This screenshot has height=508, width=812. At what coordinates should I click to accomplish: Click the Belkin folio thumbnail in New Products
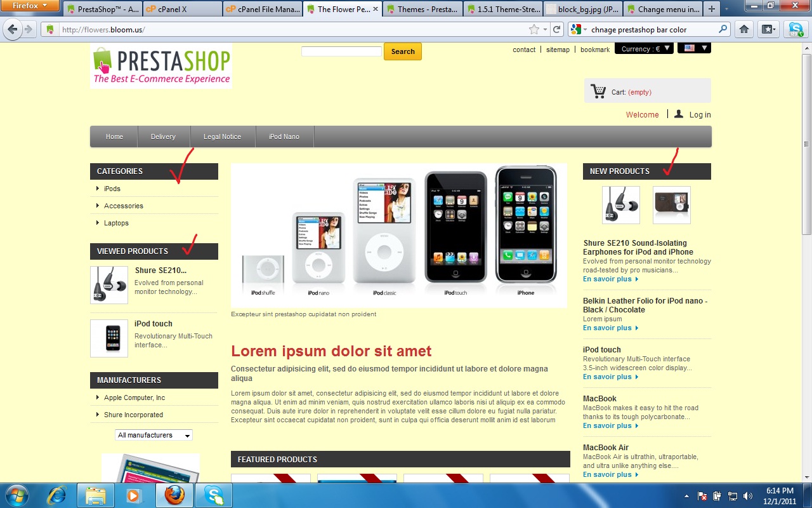(x=671, y=205)
